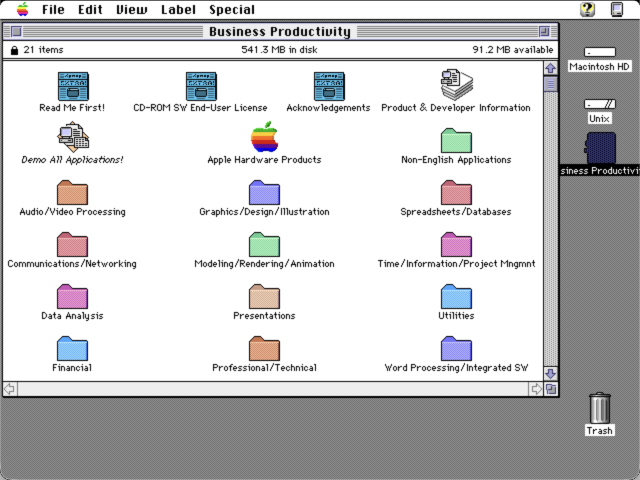This screenshot has height=480, width=640.
Task: Select the Spreadsheets/Databases folder
Action: [x=456, y=192]
